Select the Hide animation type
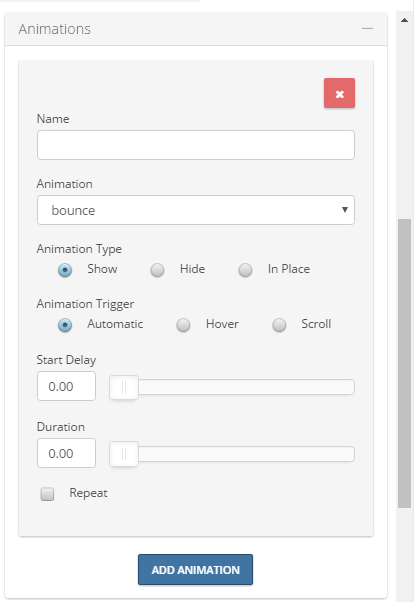The width and height of the screenshot is (414, 602). pyautogui.click(x=157, y=270)
